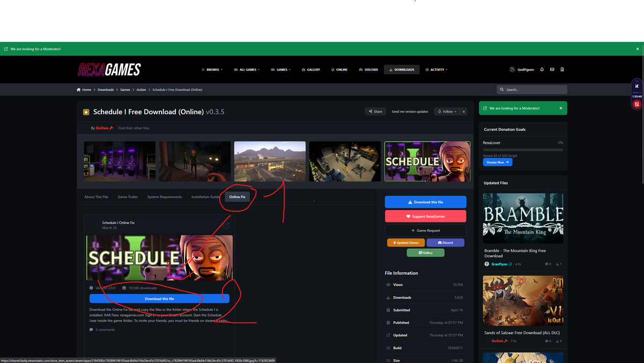Click the Home icon in breadcrumb
Viewport: 644px width, 363px height.
tap(79, 90)
